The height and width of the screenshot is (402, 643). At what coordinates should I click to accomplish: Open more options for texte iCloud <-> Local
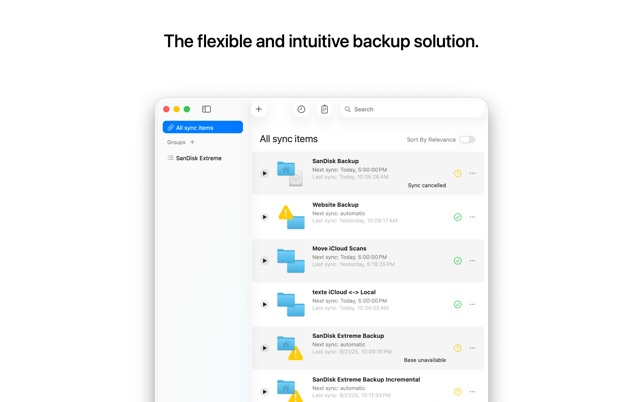click(x=473, y=304)
